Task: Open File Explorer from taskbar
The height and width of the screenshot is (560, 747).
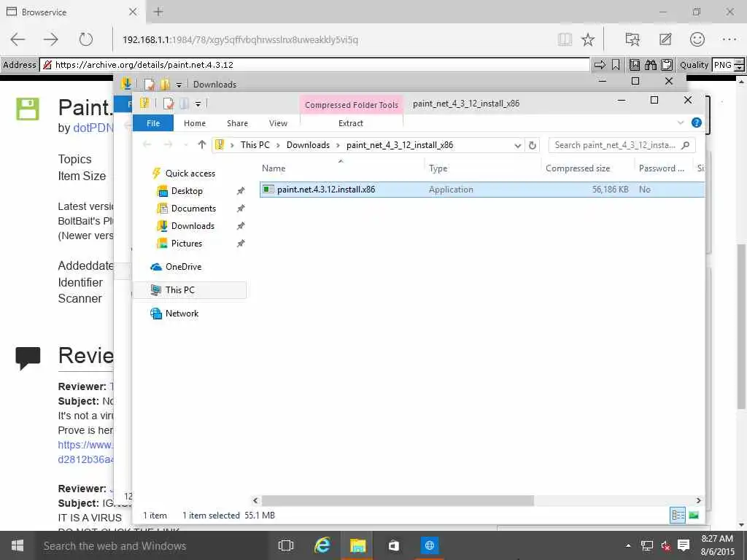Action: (357, 545)
